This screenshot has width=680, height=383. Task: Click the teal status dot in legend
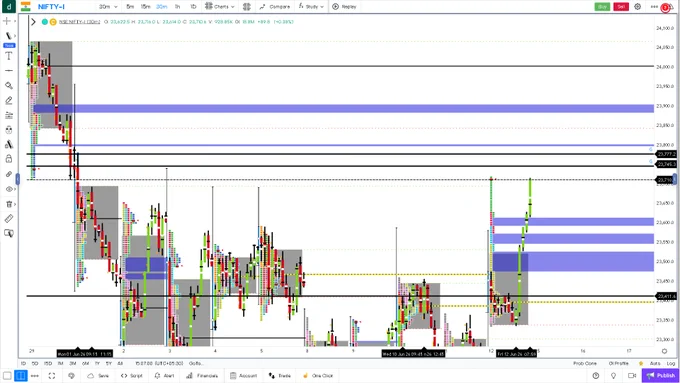(44, 22)
